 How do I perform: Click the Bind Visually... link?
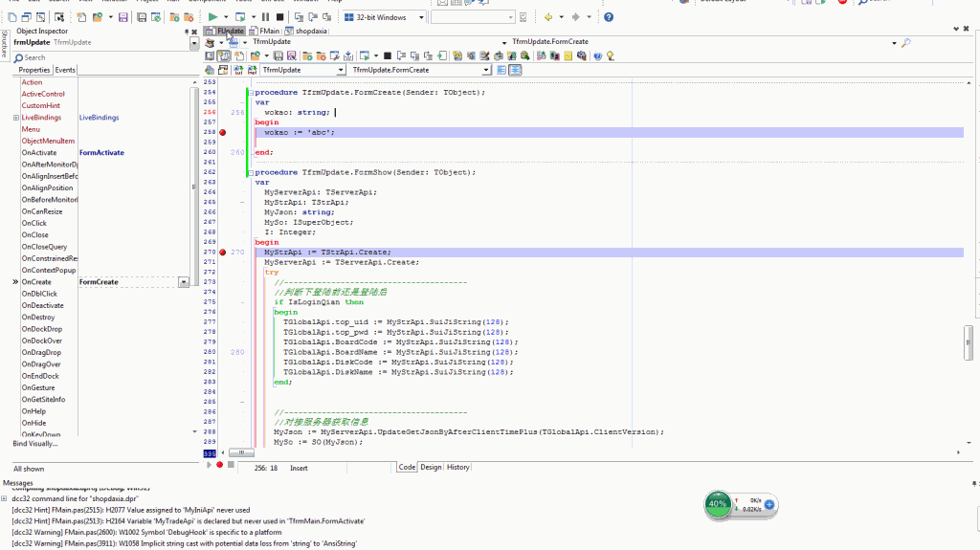tap(35, 444)
